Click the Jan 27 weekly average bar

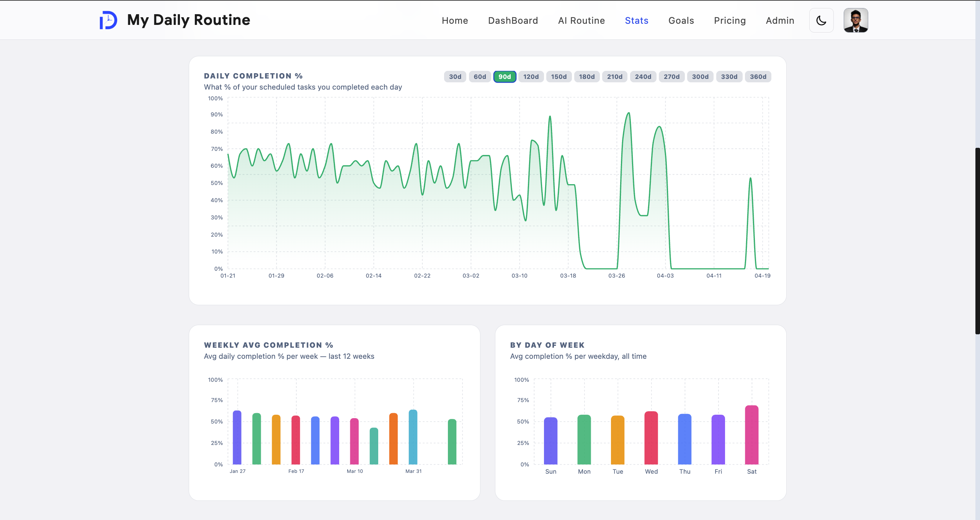(237, 437)
